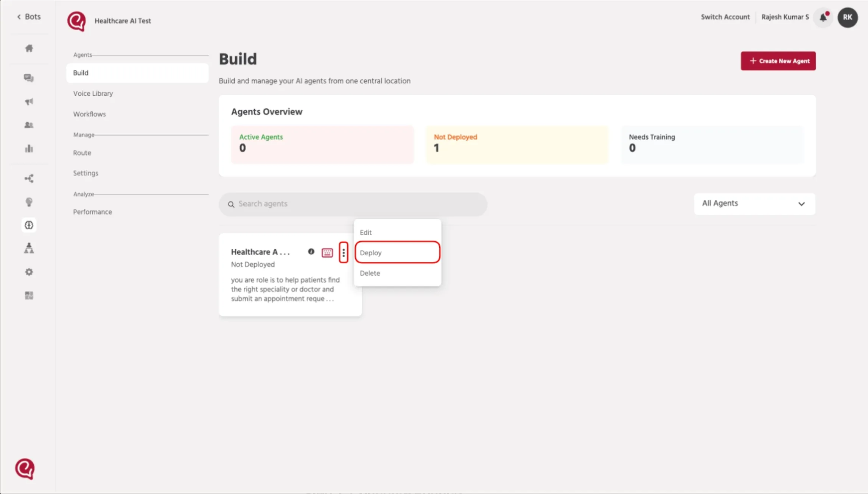Expand the All Agents filter dropdown

(x=754, y=204)
